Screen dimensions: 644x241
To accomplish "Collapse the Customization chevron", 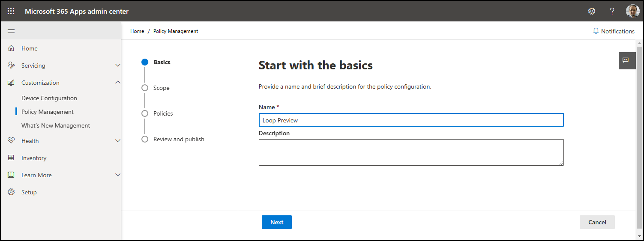I will click(x=118, y=82).
